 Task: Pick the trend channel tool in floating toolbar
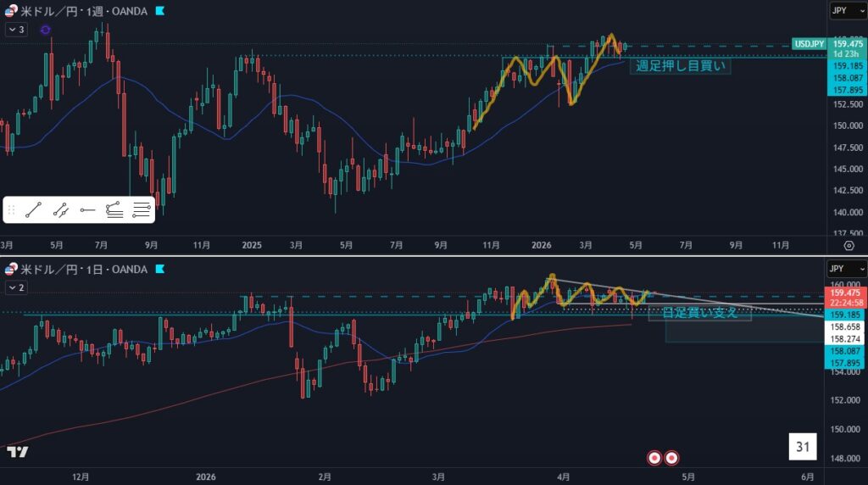[x=114, y=209]
